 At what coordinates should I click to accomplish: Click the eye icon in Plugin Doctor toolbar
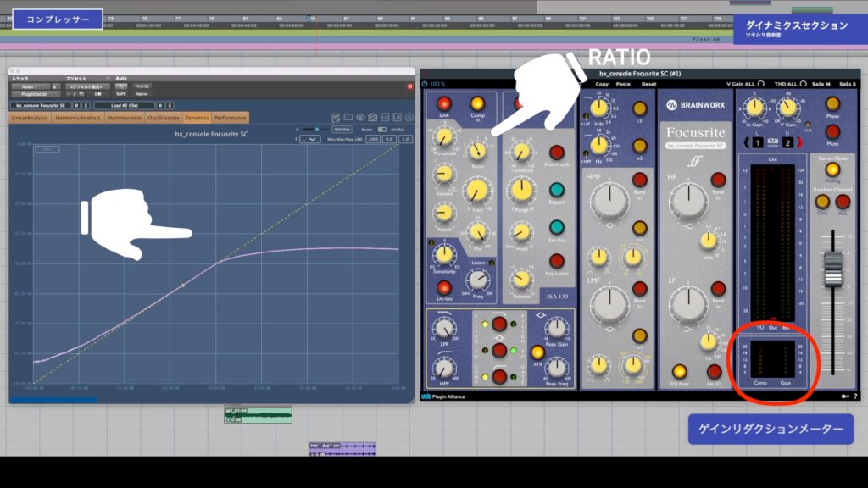[x=360, y=117]
